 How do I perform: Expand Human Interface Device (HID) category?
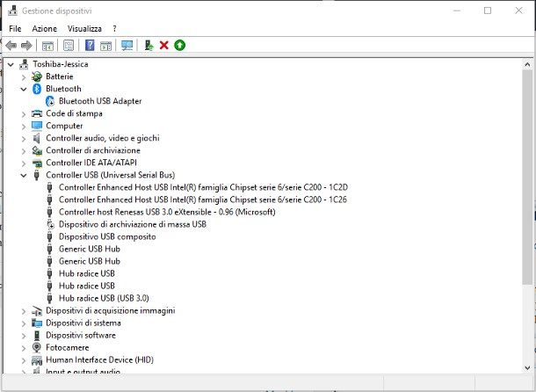pyautogui.click(x=23, y=360)
